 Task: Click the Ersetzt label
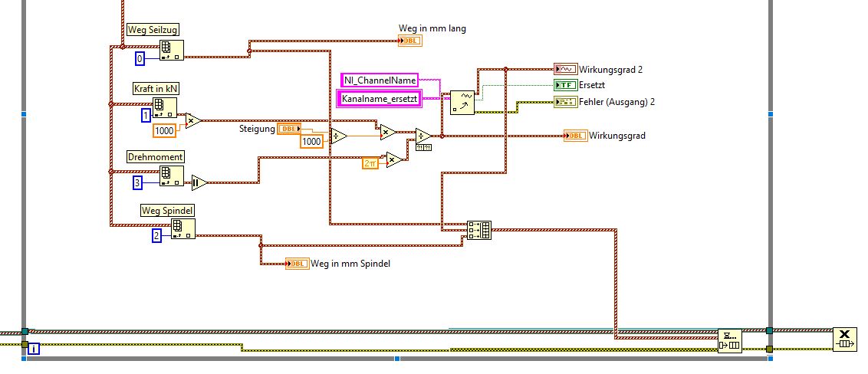click(x=592, y=85)
